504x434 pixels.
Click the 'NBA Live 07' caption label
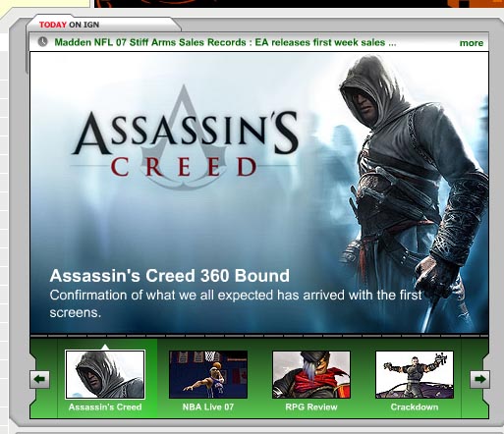[x=208, y=407]
